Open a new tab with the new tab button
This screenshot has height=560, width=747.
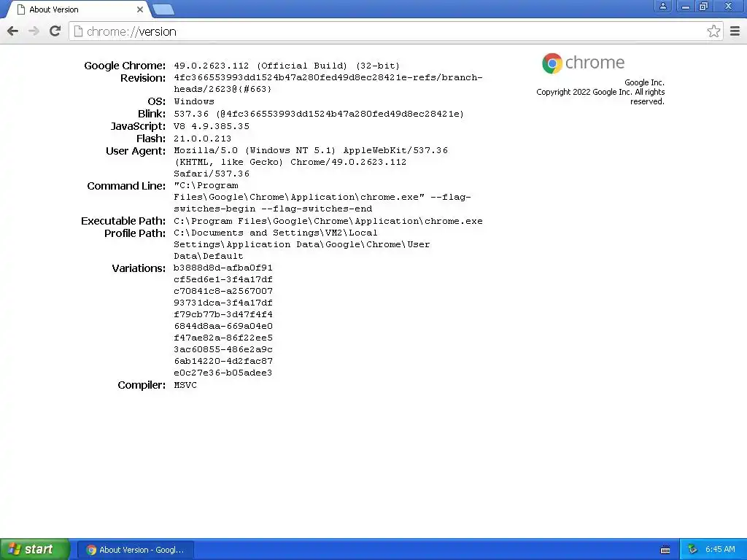point(163,9)
